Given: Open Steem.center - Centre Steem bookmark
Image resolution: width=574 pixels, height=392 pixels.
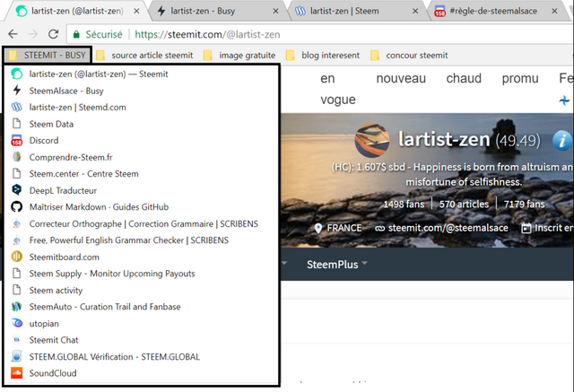Looking at the screenshot, I should (x=141, y=174).
